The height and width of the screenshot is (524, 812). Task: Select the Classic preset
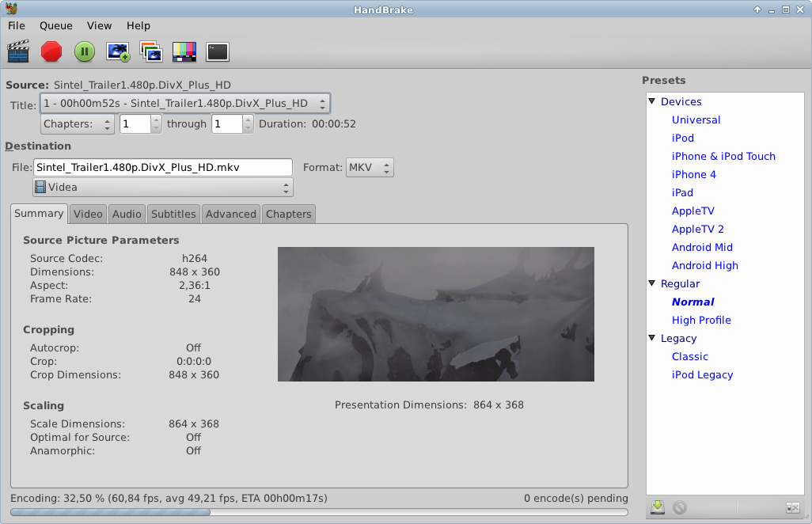(690, 356)
